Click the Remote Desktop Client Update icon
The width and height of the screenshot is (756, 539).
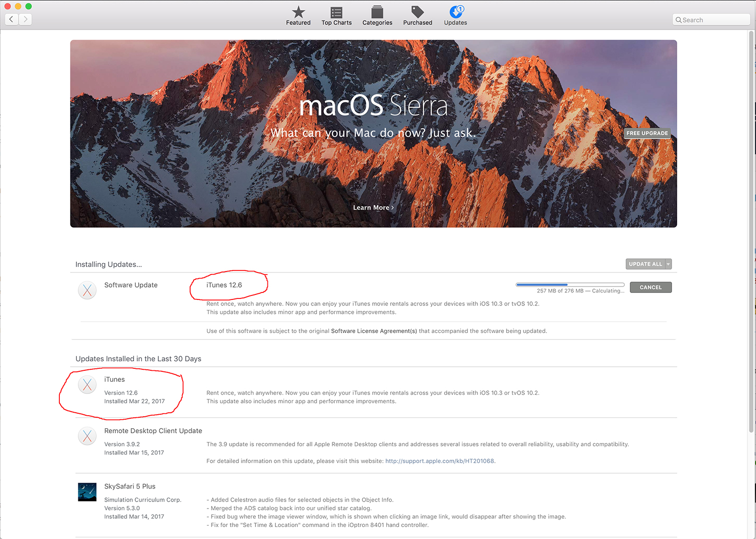(87, 436)
